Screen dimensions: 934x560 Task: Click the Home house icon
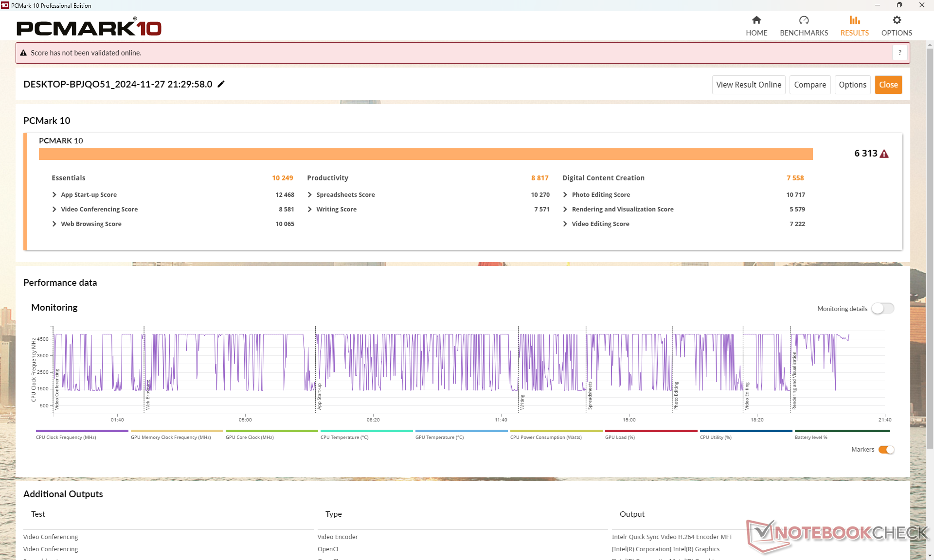tap(756, 20)
